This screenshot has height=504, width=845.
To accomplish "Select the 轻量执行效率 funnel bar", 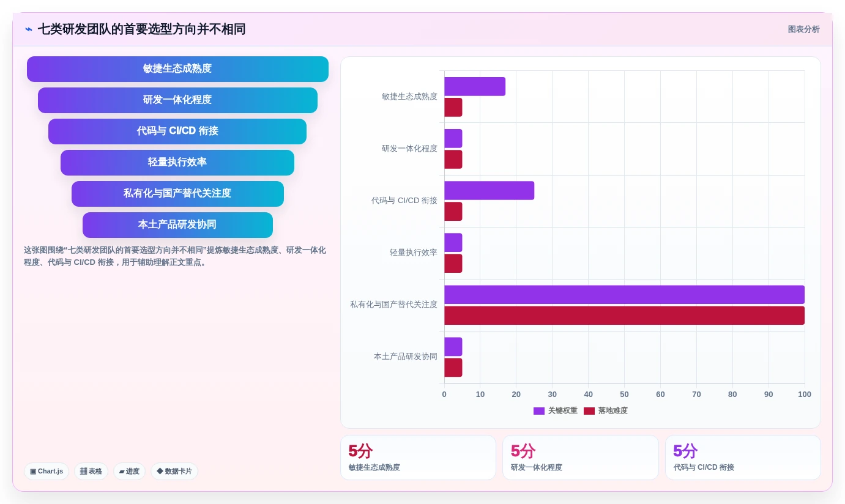I will (177, 163).
